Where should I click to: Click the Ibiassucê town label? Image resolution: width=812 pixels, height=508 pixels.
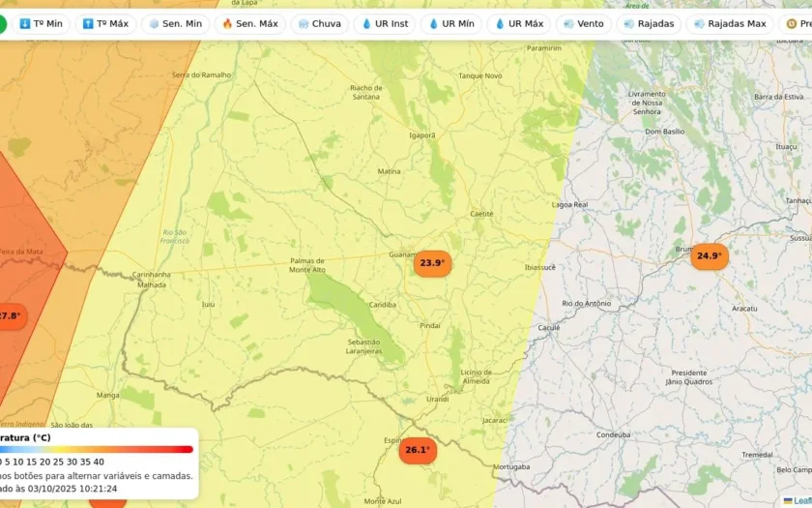[x=540, y=267]
